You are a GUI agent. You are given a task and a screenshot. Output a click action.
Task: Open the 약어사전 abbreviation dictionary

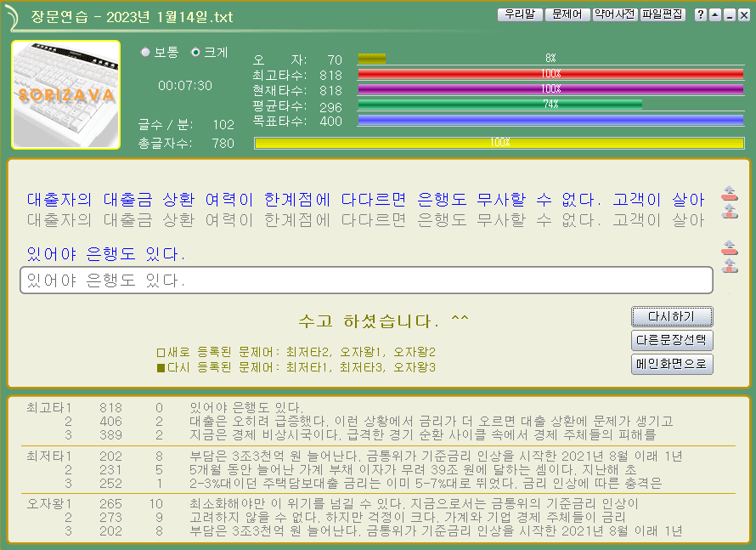coord(614,14)
